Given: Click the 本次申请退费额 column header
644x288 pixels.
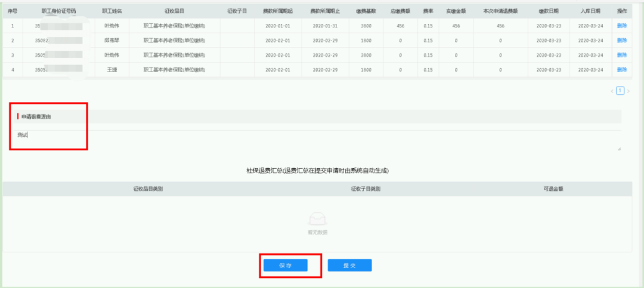Looking at the screenshot, I should coord(500,11).
